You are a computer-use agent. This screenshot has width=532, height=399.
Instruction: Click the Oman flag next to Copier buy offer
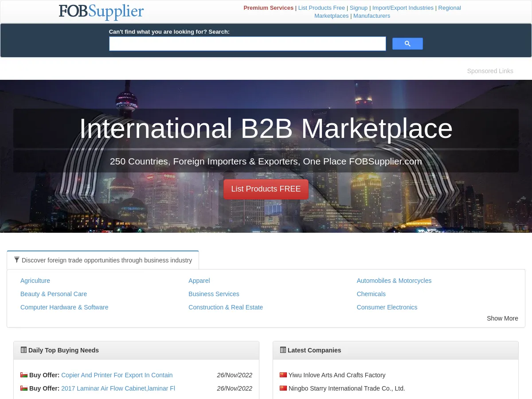24,375
